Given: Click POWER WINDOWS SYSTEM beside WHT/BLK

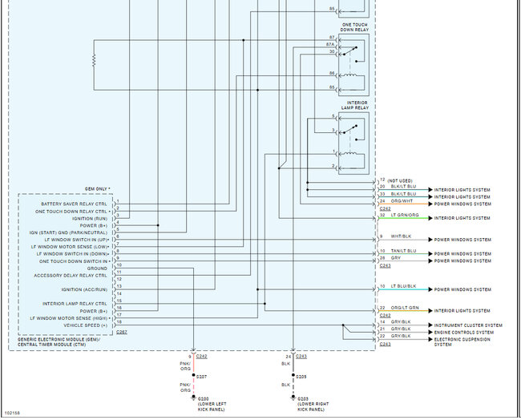Looking at the screenshot, I should 462,240.
